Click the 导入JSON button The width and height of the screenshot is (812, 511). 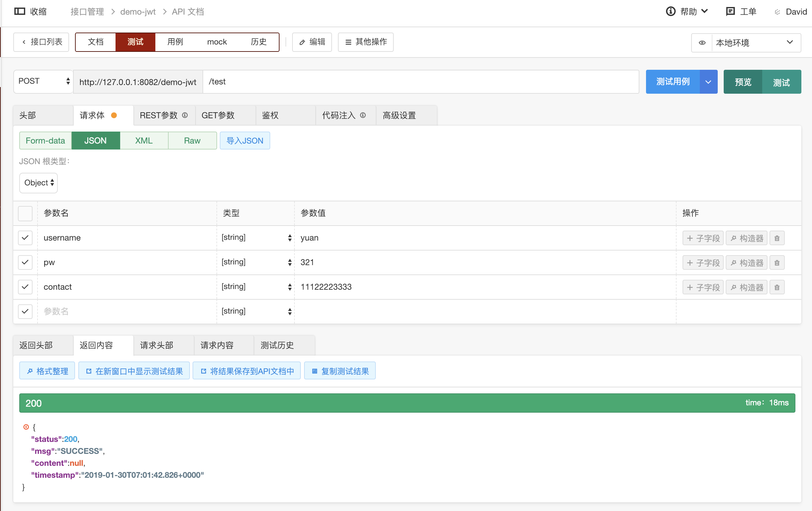[245, 141]
